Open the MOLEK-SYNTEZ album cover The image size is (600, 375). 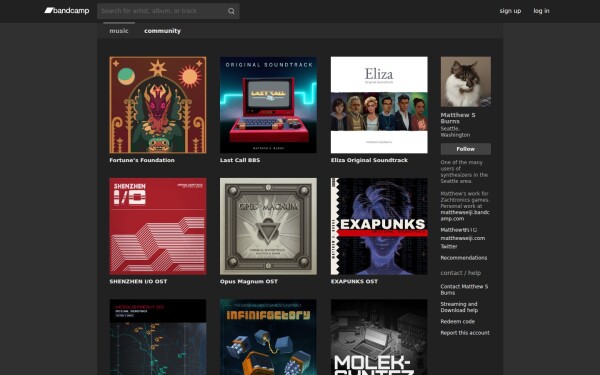tap(379, 337)
